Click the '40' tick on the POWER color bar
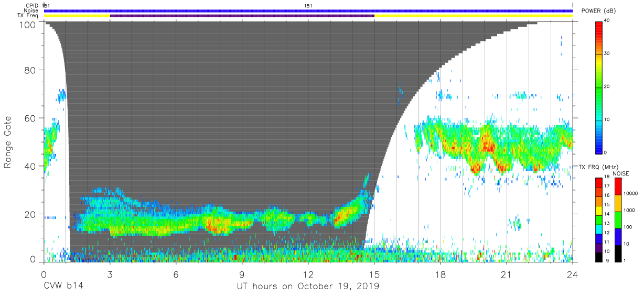This screenshot has width=644, height=297. [x=607, y=21]
